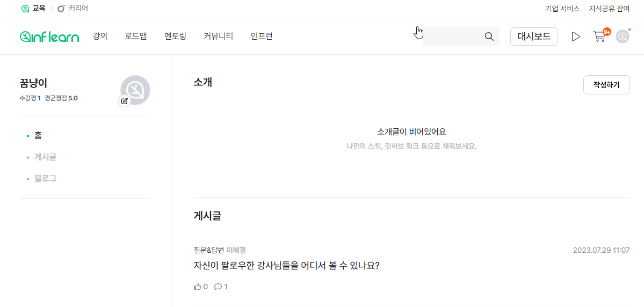Open the 지식공유 참여 link
The image size is (644, 307).
pyautogui.click(x=609, y=9)
